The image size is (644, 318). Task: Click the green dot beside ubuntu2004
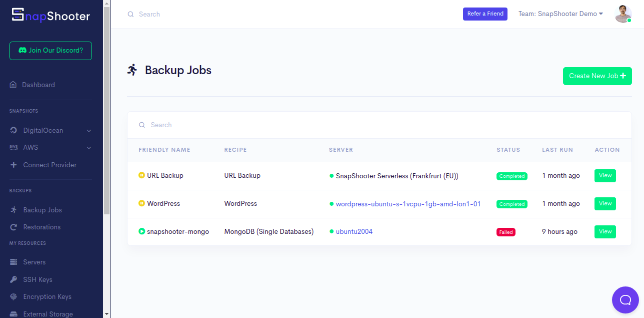pyautogui.click(x=331, y=232)
